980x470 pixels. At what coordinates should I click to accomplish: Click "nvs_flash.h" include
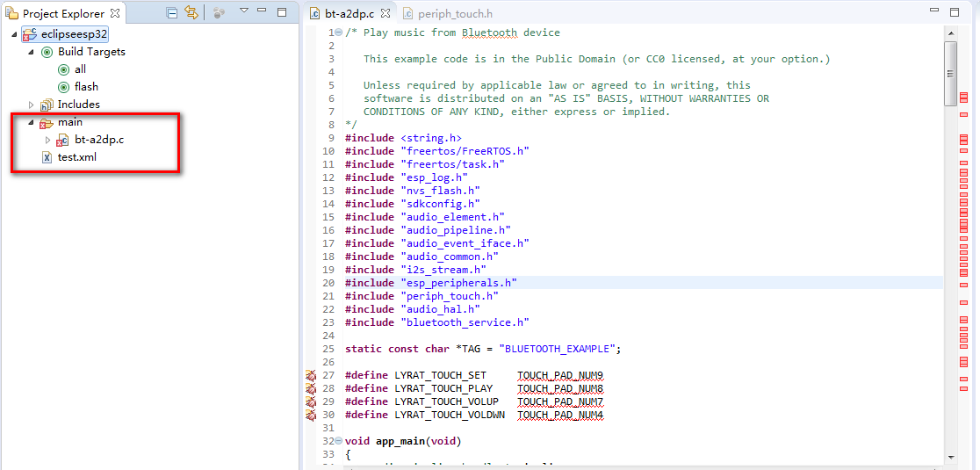[x=440, y=190]
